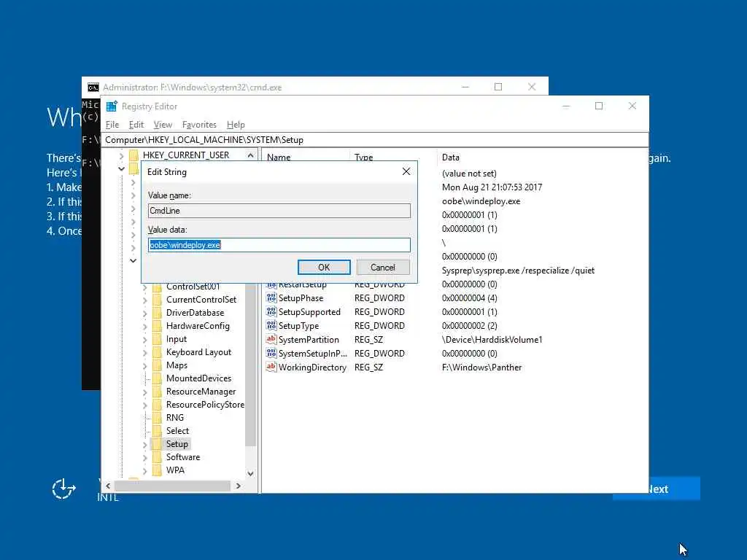Expand the ResourceManager key
This screenshot has width=747, height=560.
click(x=145, y=392)
